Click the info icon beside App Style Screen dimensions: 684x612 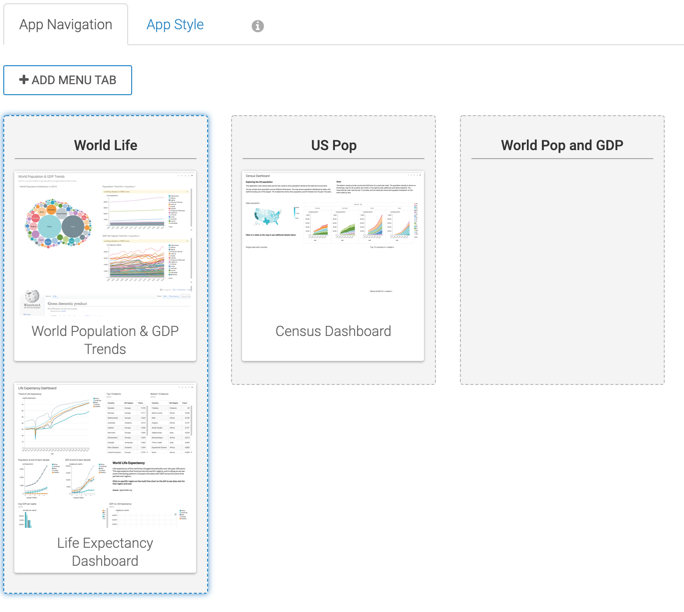click(257, 26)
